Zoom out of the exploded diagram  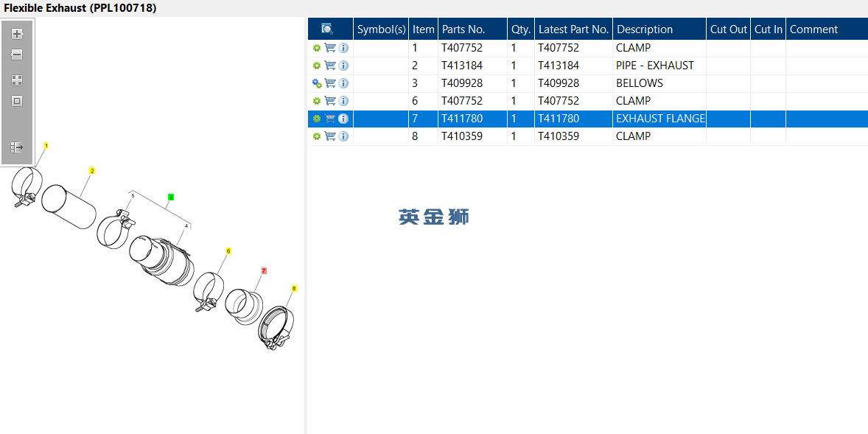tap(17, 55)
